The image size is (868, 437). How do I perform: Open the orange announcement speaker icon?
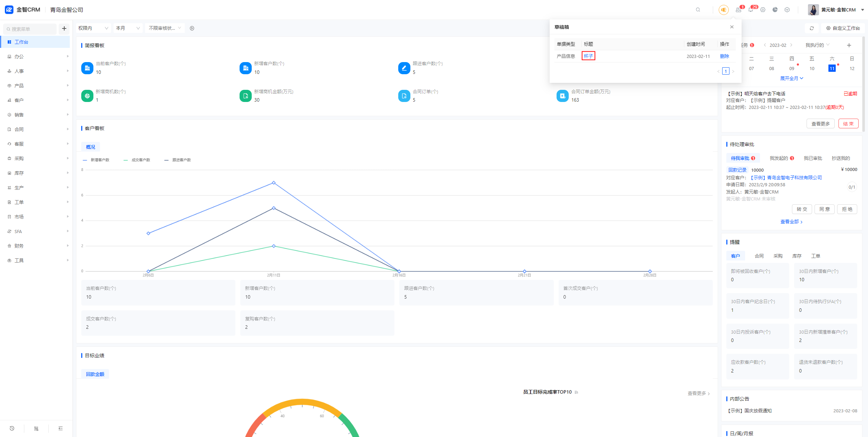point(724,10)
